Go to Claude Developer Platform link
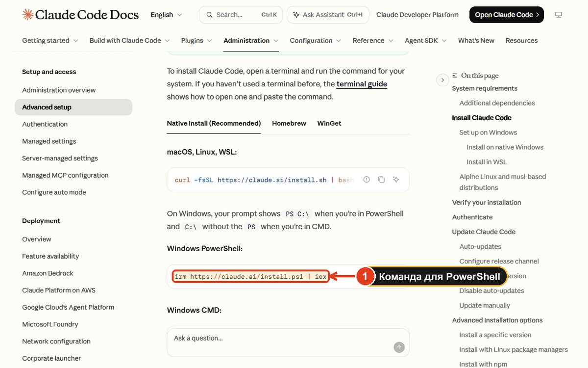 pos(417,15)
